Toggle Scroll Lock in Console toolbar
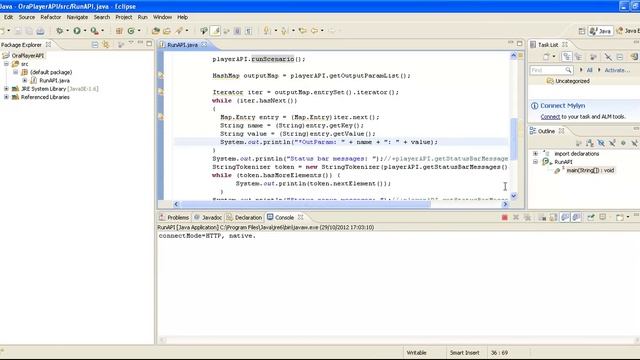This screenshot has width=640, height=360. [553, 218]
